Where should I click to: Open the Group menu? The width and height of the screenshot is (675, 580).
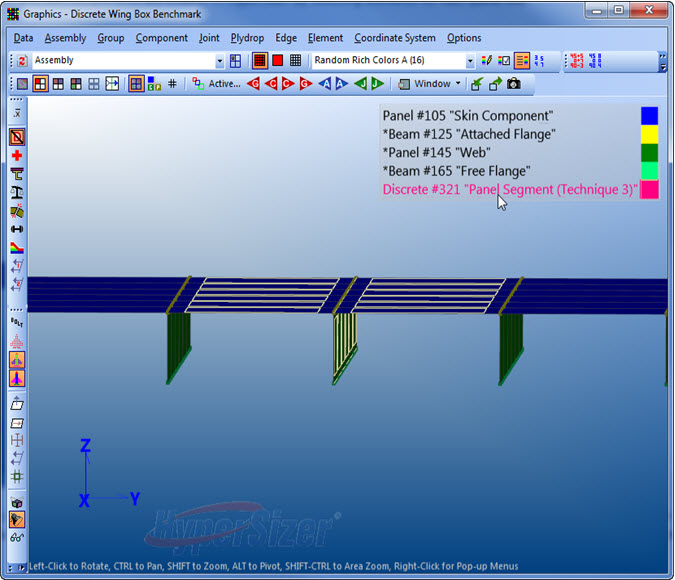pyautogui.click(x=111, y=38)
